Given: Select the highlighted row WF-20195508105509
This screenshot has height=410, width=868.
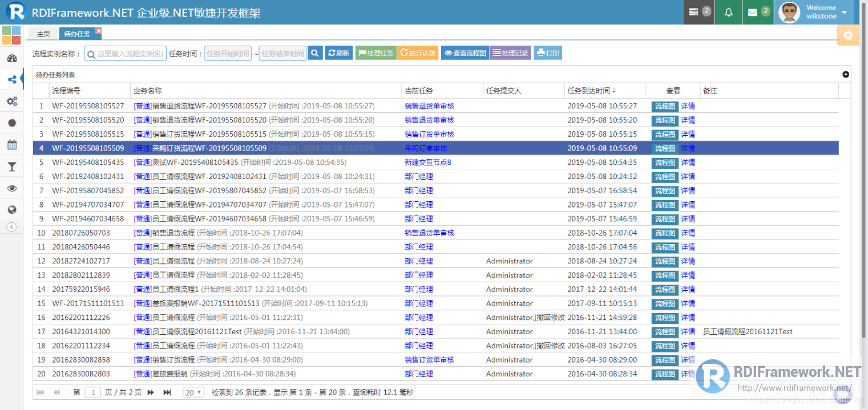Looking at the screenshot, I should pyautogui.click(x=436, y=148).
